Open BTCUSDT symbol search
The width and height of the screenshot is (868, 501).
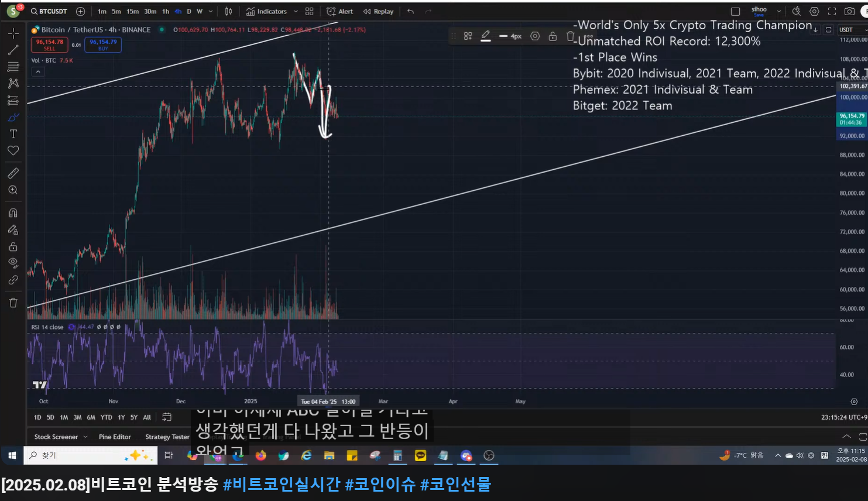coord(49,11)
